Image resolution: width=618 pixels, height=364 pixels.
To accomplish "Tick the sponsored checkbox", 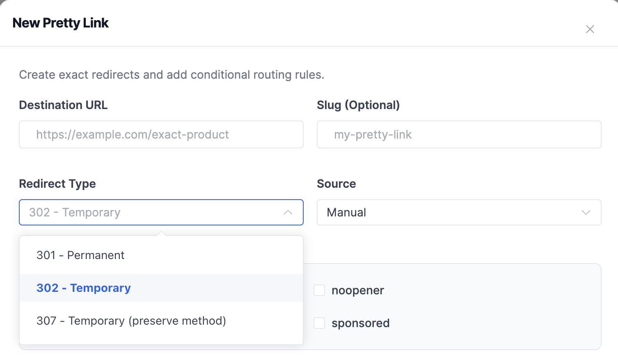I will coord(319,323).
